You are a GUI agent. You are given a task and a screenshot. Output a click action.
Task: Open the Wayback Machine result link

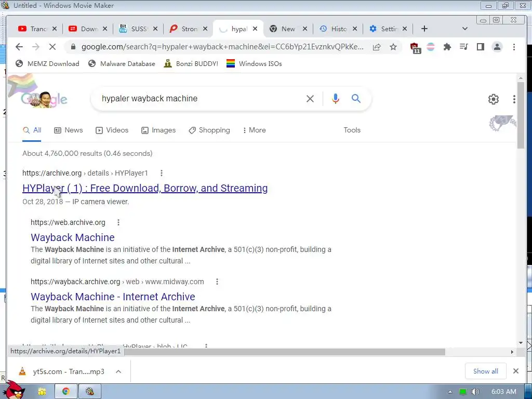point(73,237)
